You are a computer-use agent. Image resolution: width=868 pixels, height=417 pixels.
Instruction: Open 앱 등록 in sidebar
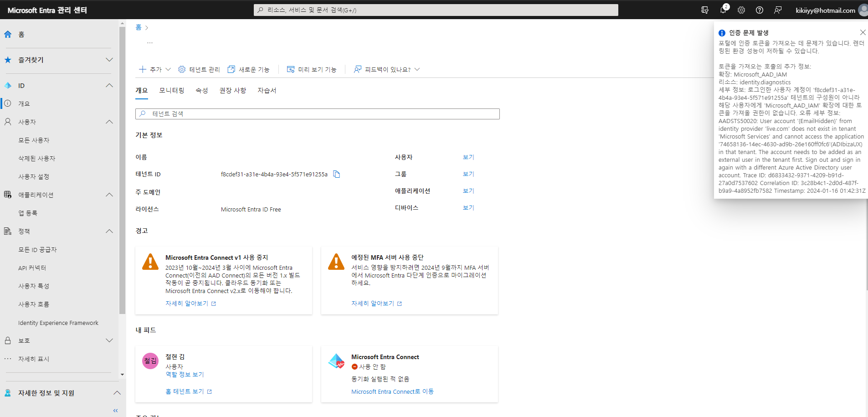(x=28, y=213)
